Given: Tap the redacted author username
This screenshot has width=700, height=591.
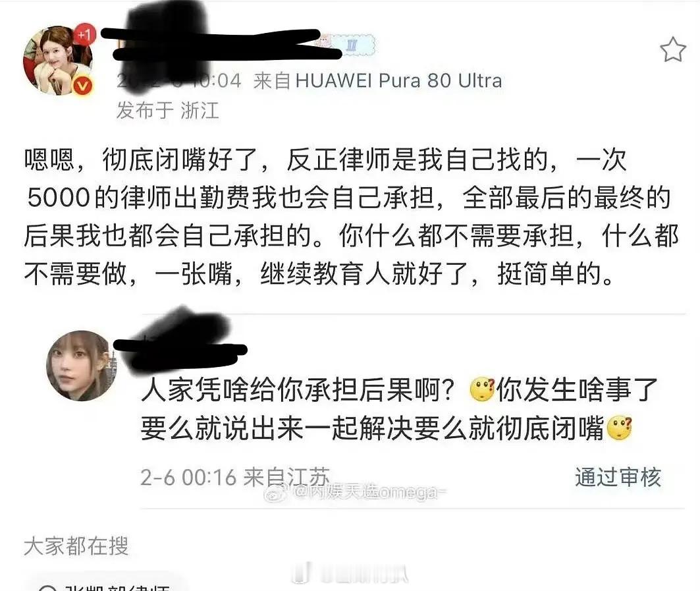Looking at the screenshot, I should [219, 45].
